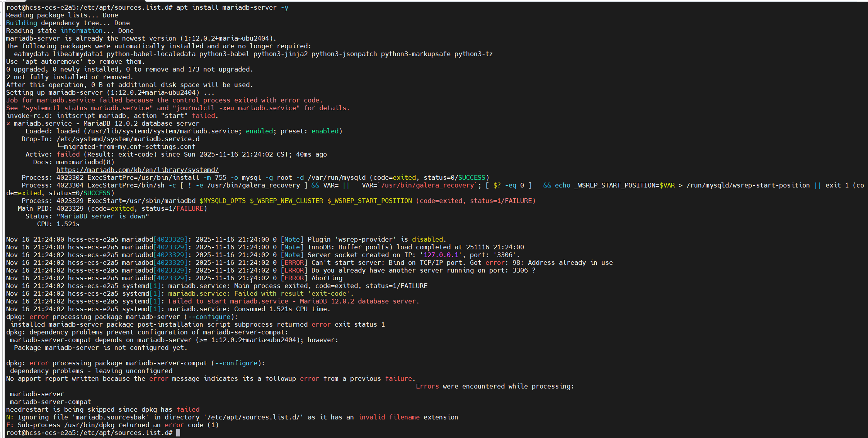Open the mariadb.com systemd docs link
868x438 pixels.
pyautogui.click(x=137, y=170)
